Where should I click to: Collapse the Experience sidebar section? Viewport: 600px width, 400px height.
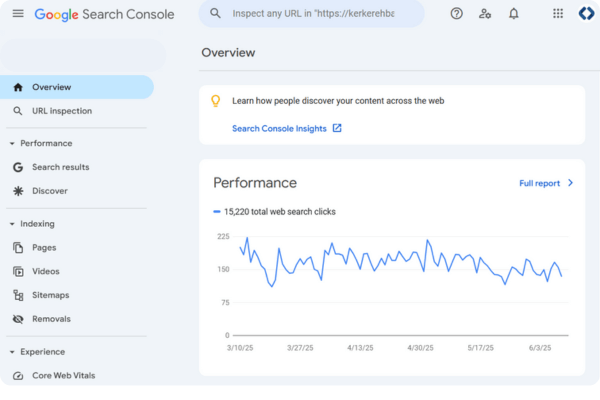click(12, 352)
